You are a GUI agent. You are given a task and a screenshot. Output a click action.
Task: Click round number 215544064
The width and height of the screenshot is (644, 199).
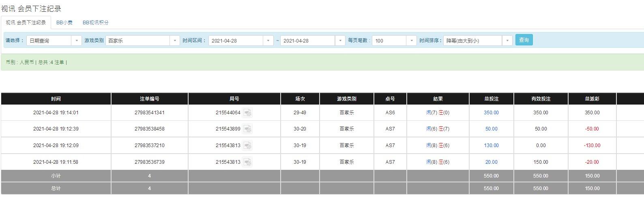228,113
